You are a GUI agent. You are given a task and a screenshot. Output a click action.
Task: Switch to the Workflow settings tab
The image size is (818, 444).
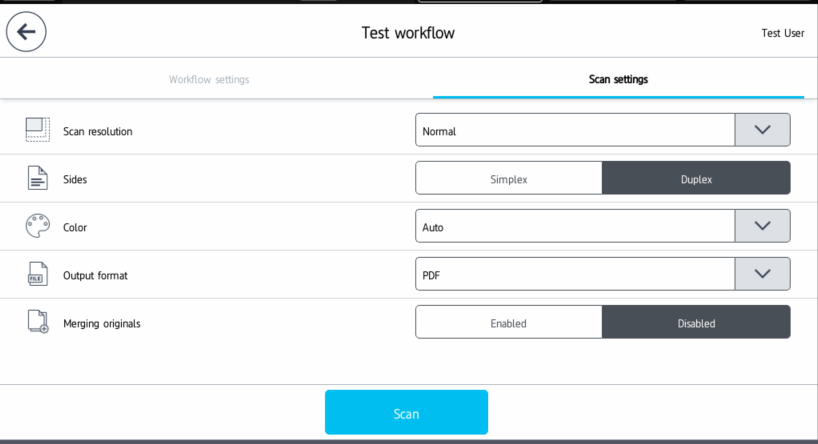pos(209,79)
